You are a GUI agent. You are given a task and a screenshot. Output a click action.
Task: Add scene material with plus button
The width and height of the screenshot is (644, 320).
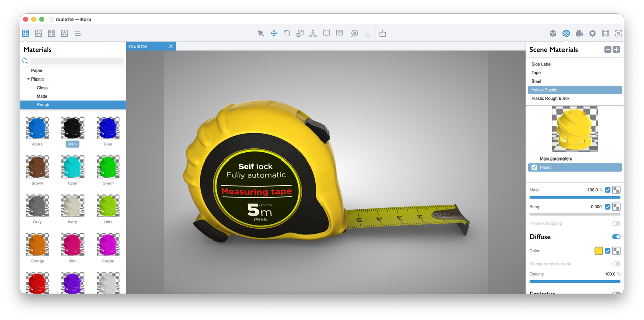pyautogui.click(x=616, y=50)
